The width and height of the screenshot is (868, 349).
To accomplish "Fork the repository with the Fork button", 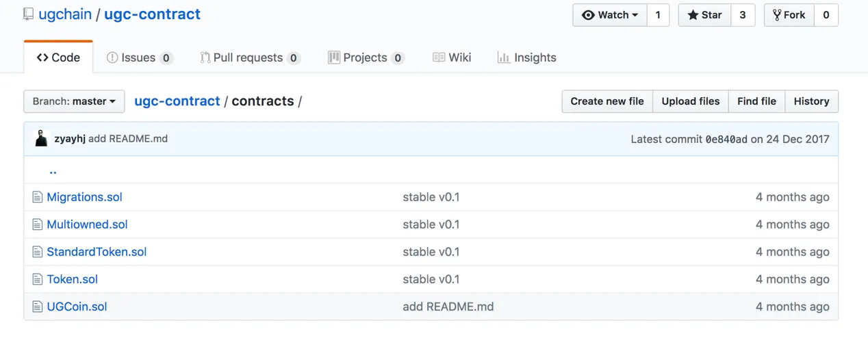I will pyautogui.click(x=789, y=15).
